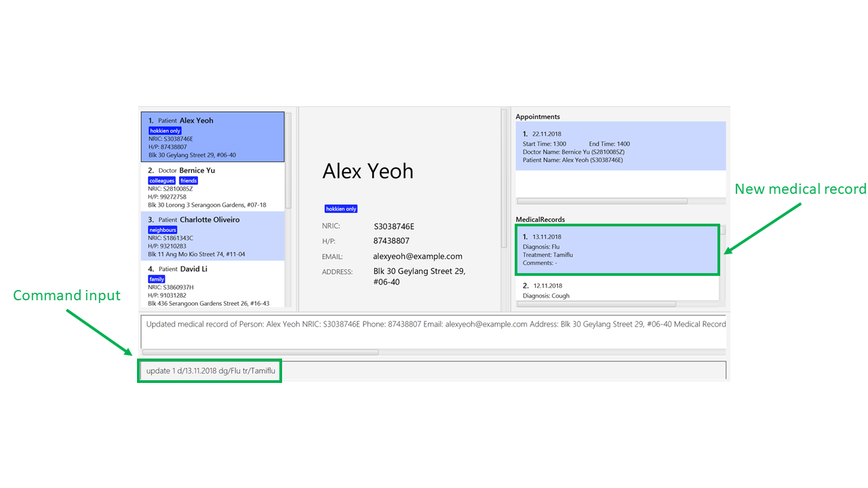Click the colleagues tag under Bernice Yu
This screenshot has width=868, height=488.
pos(162,181)
